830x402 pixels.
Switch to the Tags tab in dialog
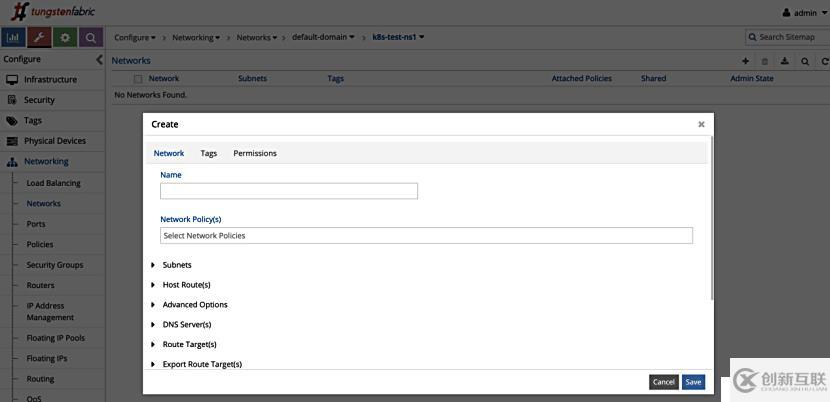pyautogui.click(x=209, y=153)
